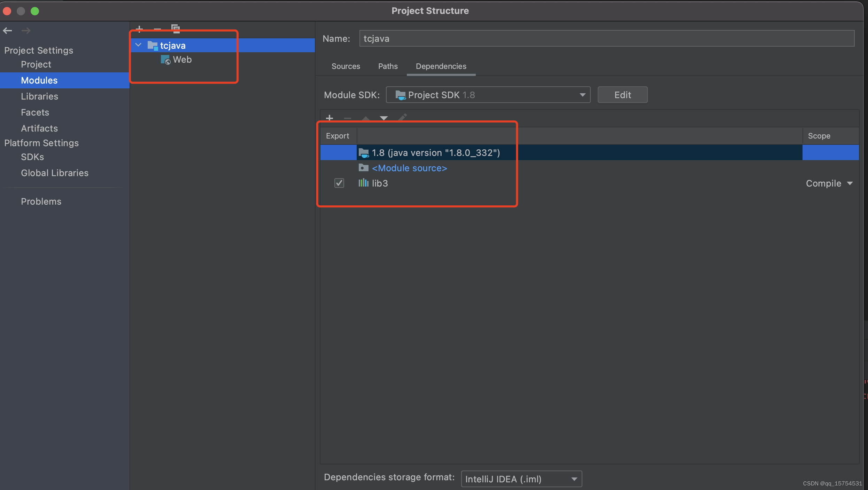Open the Libraries settings section
This screenshot has width=868, height=490.
39,96
